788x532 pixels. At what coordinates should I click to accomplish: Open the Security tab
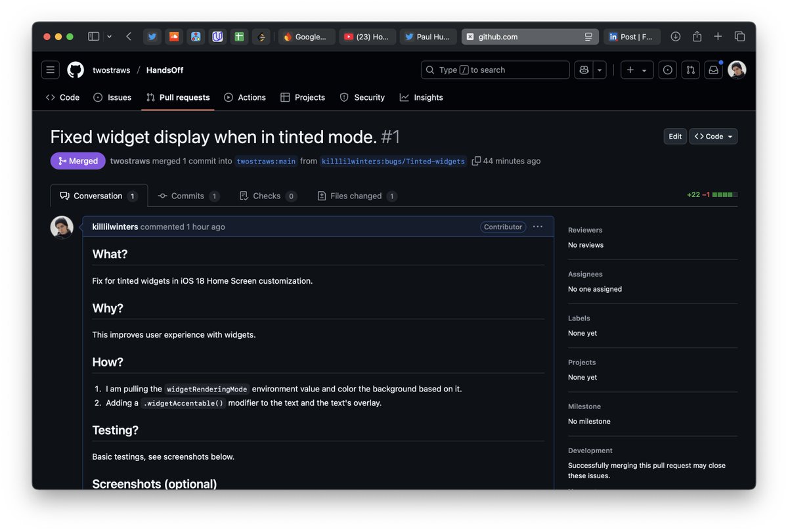point(362,97)
